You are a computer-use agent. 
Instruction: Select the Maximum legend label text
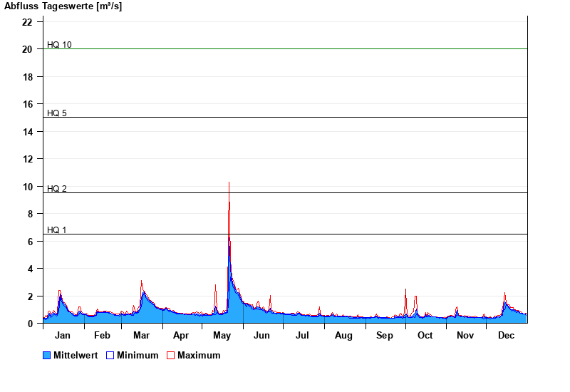tap(199, 355)
